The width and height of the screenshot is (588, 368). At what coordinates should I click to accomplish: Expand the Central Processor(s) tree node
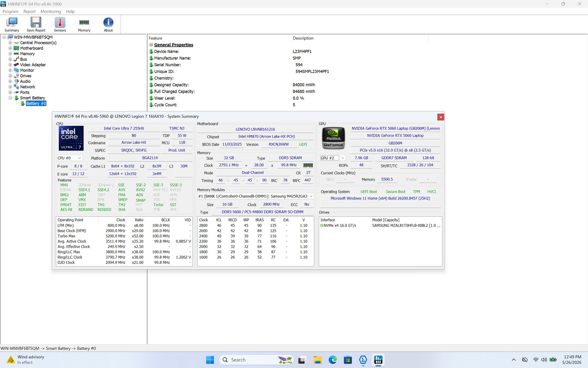tap(10, 43)
